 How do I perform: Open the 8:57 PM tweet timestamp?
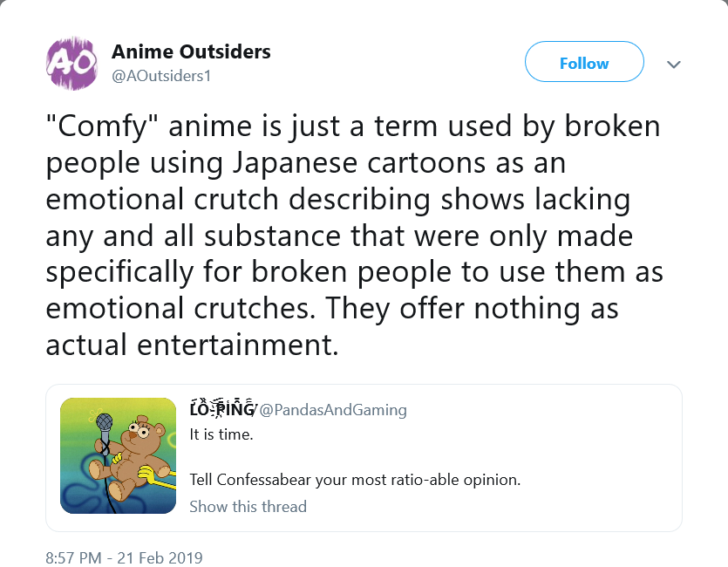coord(73,557)
